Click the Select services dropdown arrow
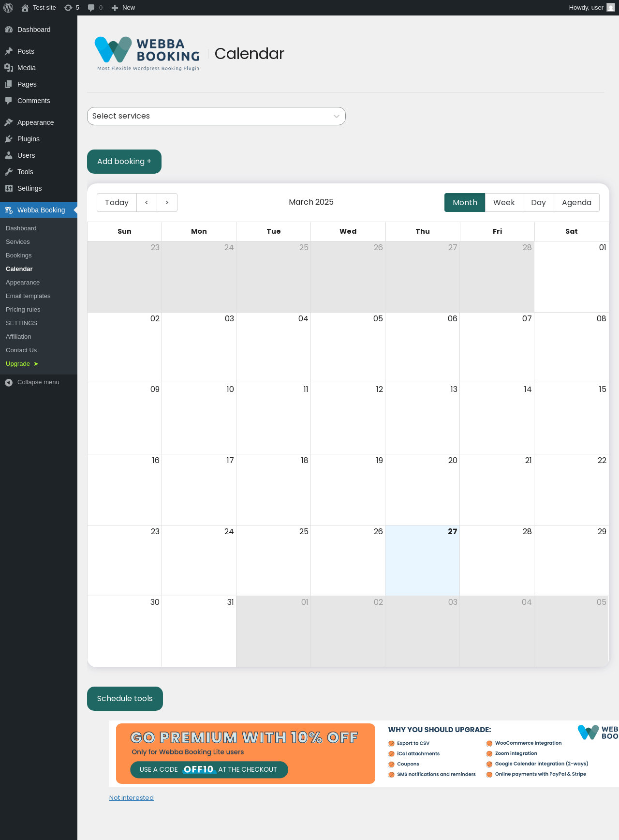This screenshot has height=840, width=619. [336, 116]
